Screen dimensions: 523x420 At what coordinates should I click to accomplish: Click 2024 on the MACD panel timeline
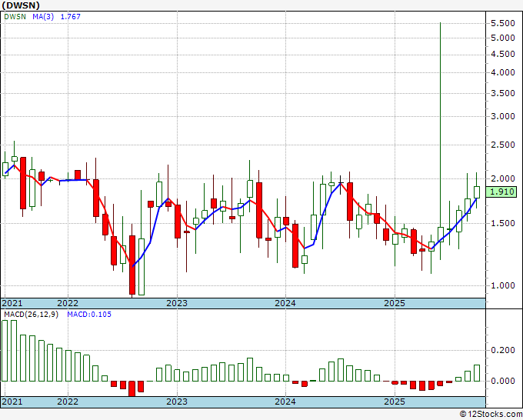(x=285, y=402)
